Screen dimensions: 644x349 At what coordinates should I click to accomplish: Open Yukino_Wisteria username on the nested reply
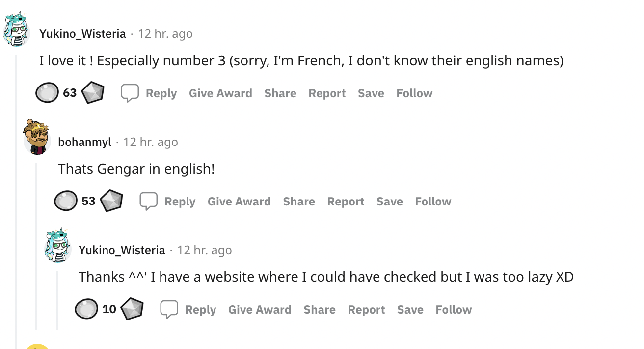122,250
